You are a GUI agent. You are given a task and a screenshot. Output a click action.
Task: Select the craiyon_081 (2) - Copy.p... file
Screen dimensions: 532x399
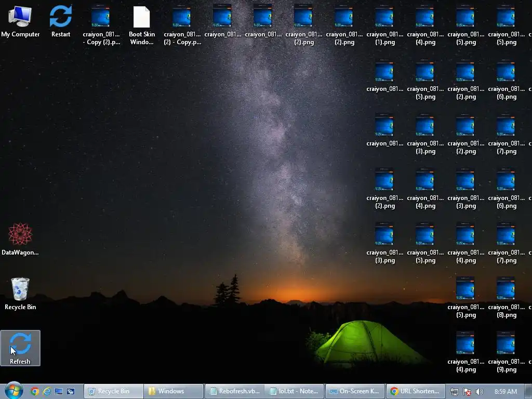click(x=182, y=25)
